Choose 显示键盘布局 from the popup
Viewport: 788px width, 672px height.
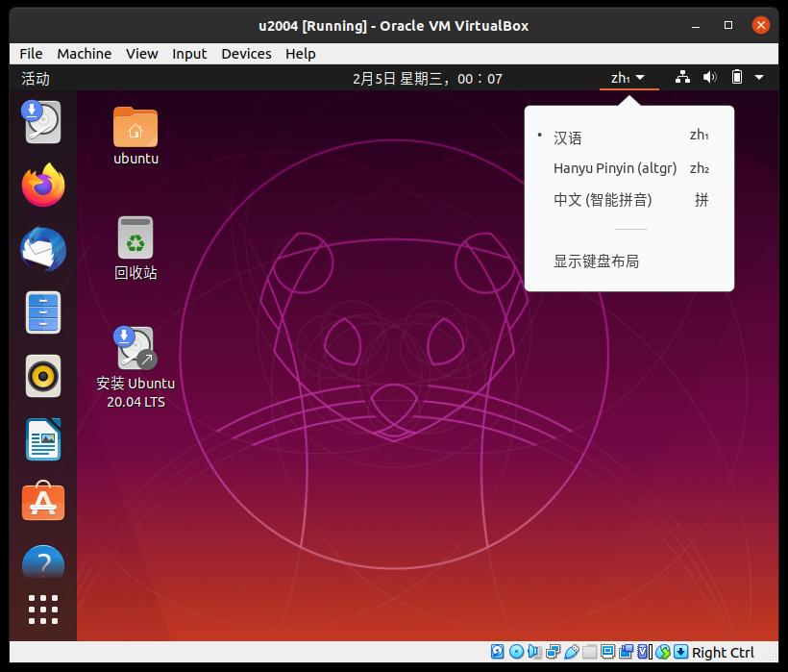[629, 261]
